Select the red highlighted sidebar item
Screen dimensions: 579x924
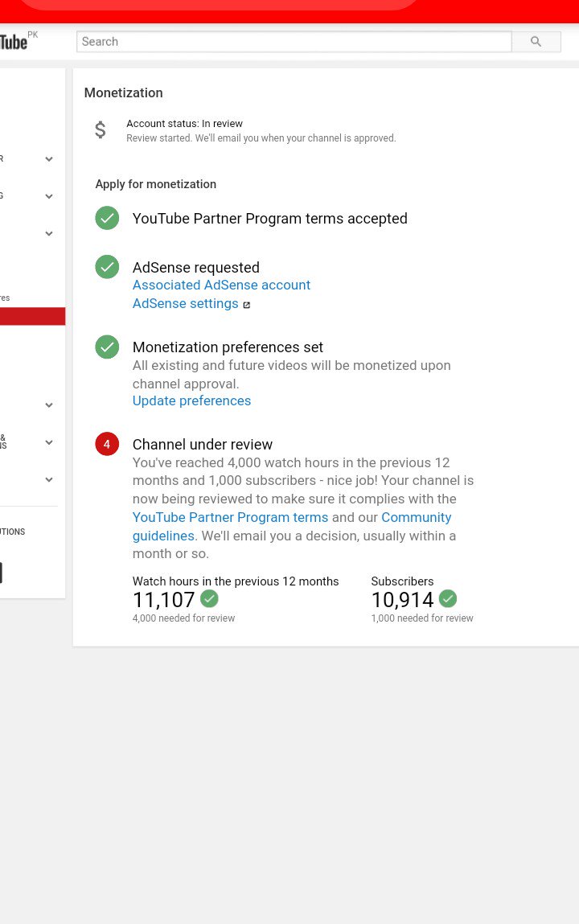[x=32, y=317]
